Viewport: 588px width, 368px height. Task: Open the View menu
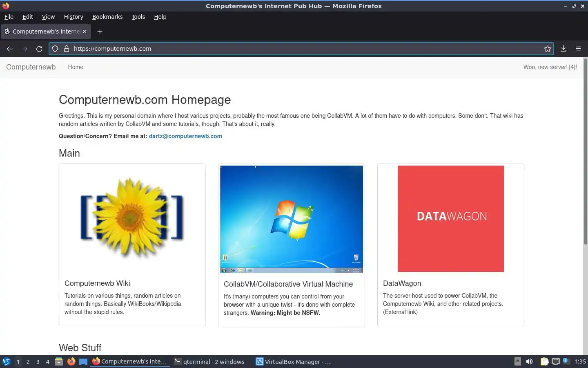(48, 17)
